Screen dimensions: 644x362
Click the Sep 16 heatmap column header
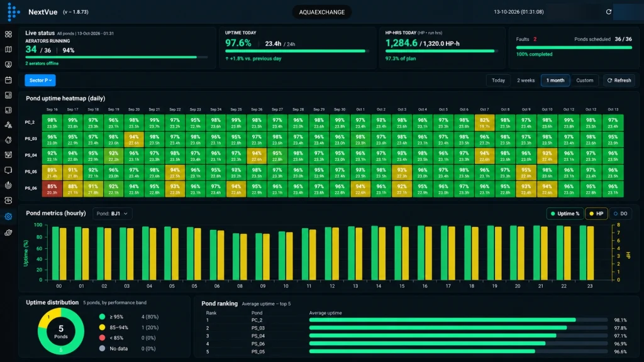(52, 109)
